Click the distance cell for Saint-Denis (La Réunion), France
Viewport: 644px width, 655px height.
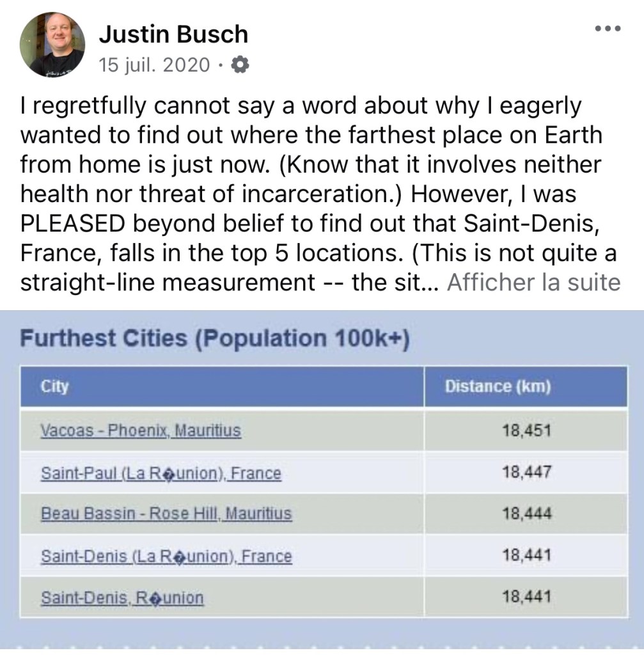coord(526,556)
